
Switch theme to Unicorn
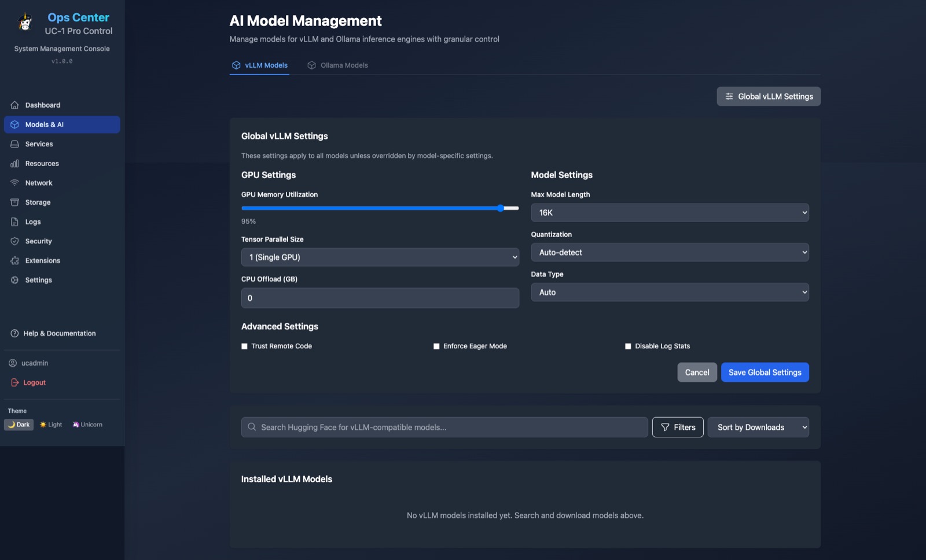click(x=87, y=425)
